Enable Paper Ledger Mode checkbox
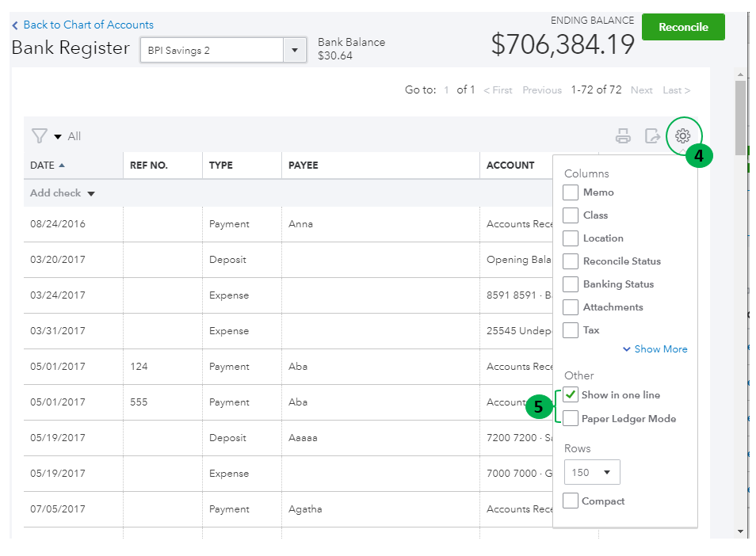 point(571,419)
